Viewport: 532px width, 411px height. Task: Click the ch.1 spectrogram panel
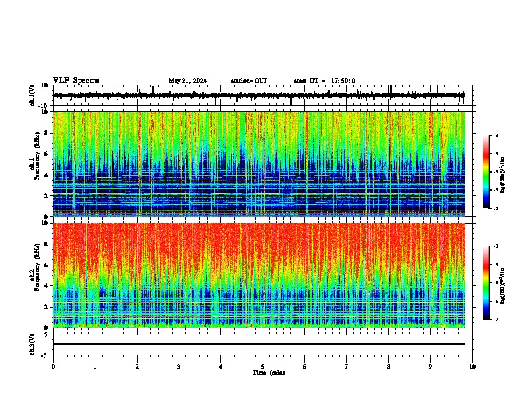coord(259,164)
